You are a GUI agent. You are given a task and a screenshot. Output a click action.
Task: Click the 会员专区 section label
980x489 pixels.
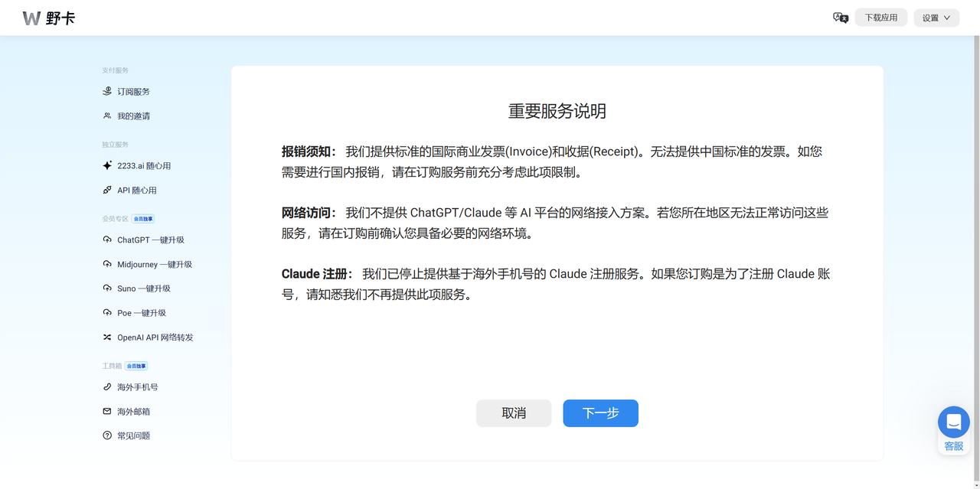(x=116, y=219)
